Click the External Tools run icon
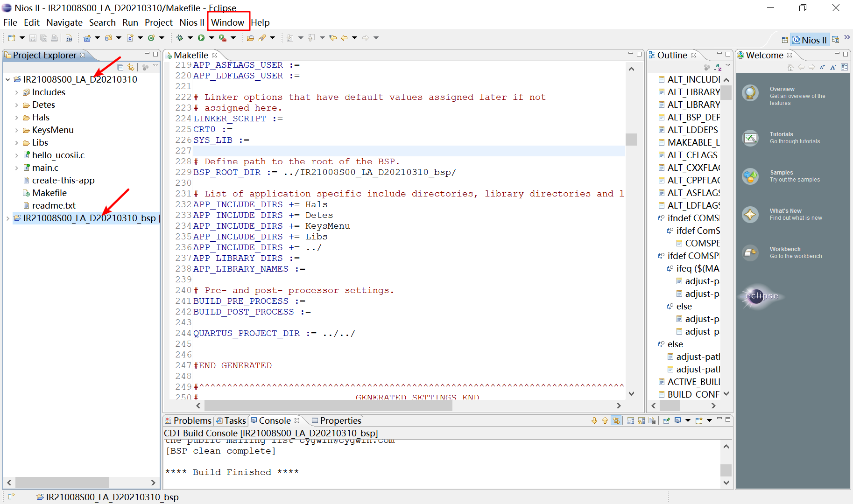Viewport: 853px width, 504px height. [x=223, y=38]
